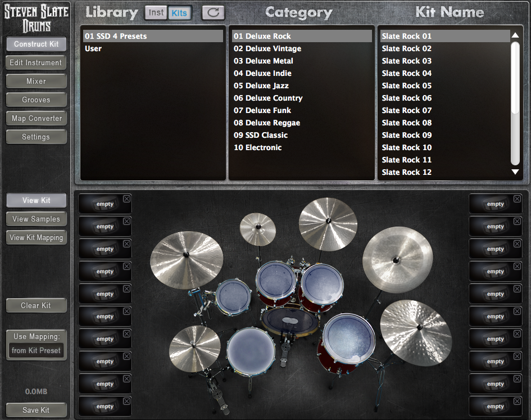Switch to View Kit Mapping
Screen dimensions: 531x420
pyautogui.click(x=36, y=238)
